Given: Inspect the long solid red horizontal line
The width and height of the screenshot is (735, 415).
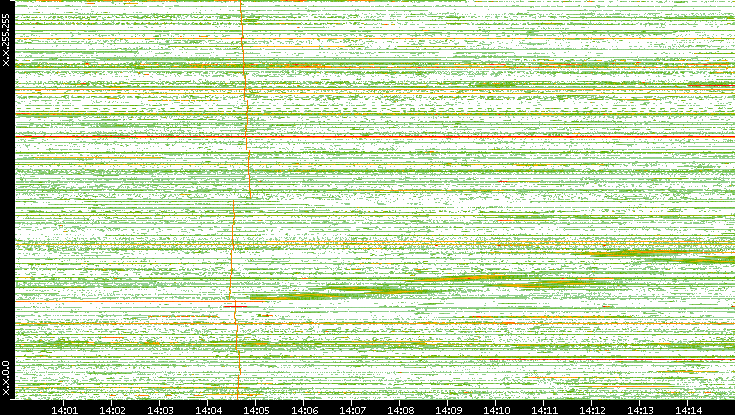Looking at the screenshot, I should tap(375, 136).
